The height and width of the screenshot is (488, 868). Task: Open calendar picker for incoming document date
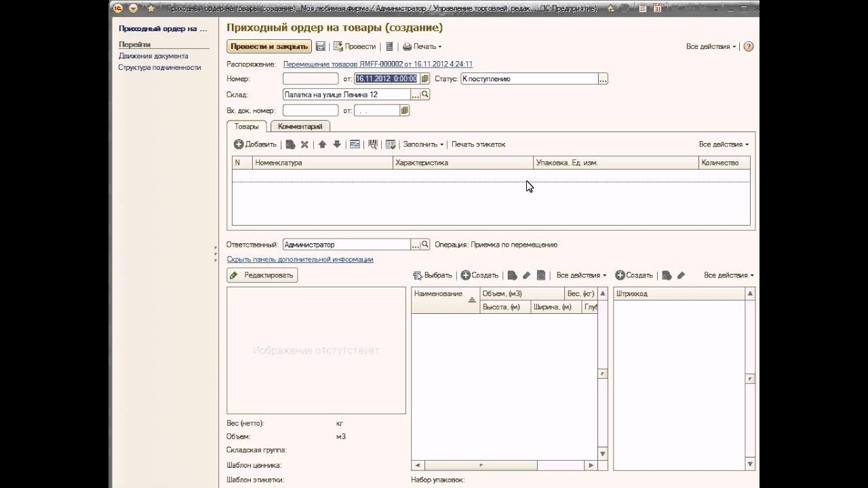pyautogui.click(x=405, y=110)
